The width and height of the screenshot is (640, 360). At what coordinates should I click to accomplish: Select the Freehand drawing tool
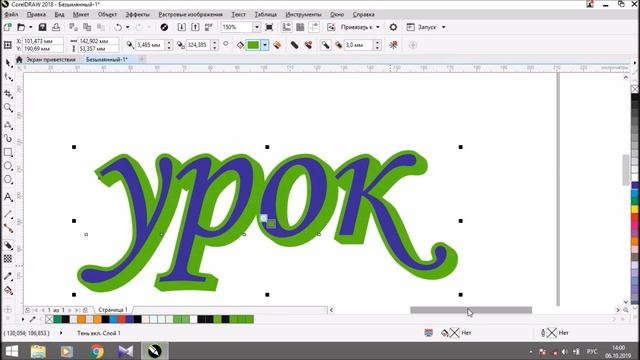(8, 124)
